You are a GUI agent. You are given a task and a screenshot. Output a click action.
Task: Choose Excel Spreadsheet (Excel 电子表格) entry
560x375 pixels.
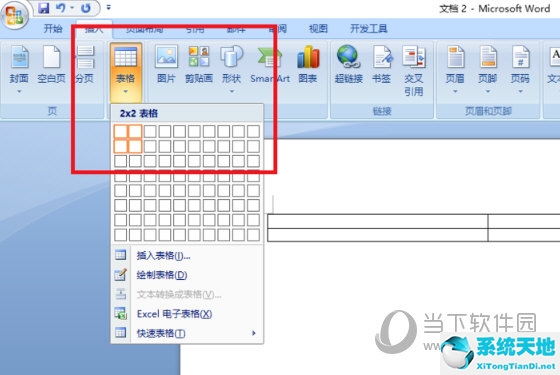(187, 314)
